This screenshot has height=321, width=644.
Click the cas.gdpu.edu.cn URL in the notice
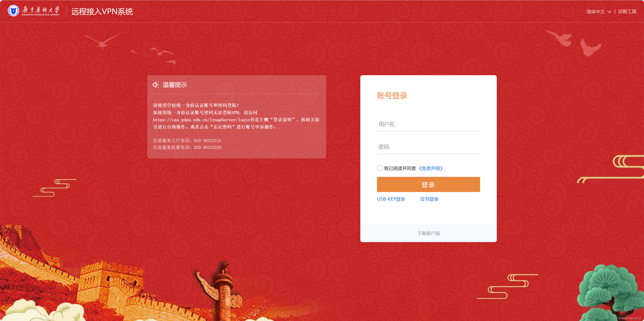(x=201, y=120)
